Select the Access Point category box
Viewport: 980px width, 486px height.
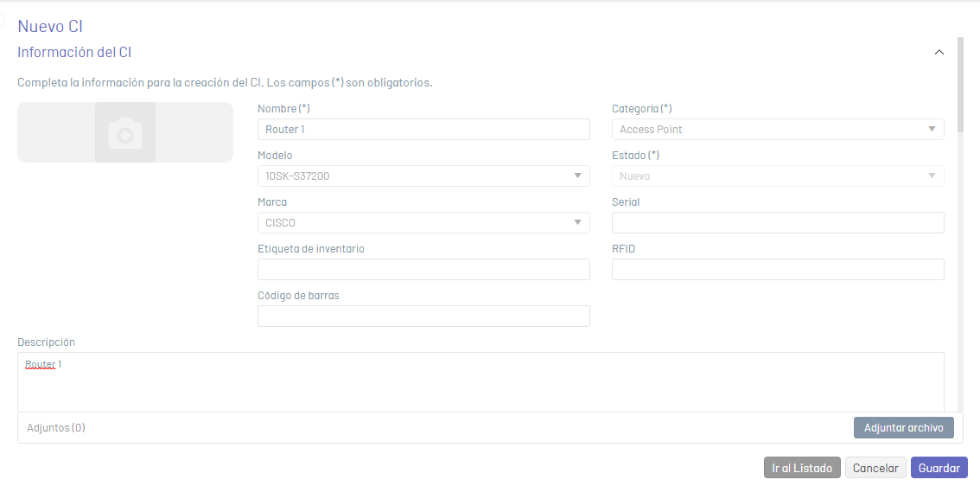pyautogui.click(x=778, y=130)
